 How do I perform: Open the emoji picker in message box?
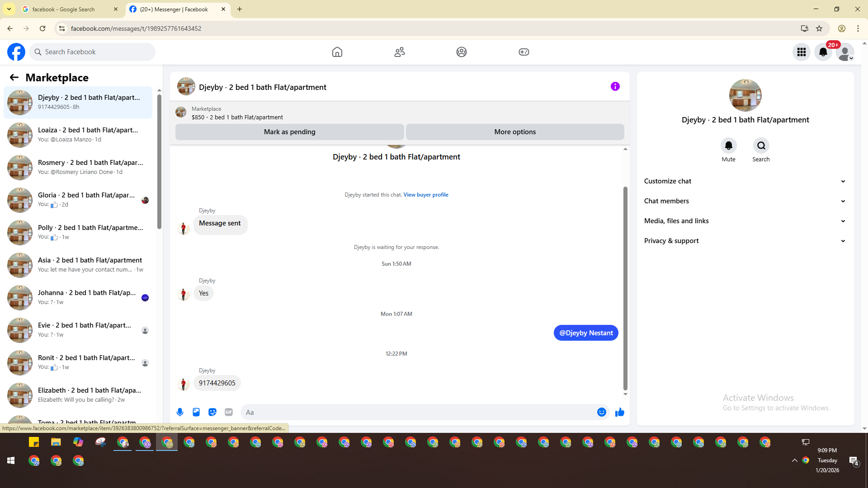(602, 412)
